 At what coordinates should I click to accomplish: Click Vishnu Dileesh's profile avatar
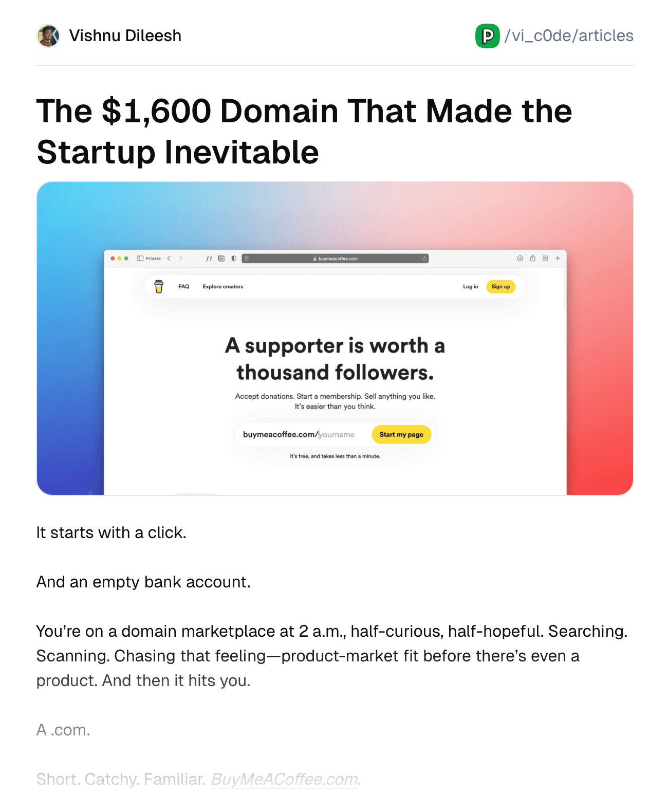pos(48,36)
